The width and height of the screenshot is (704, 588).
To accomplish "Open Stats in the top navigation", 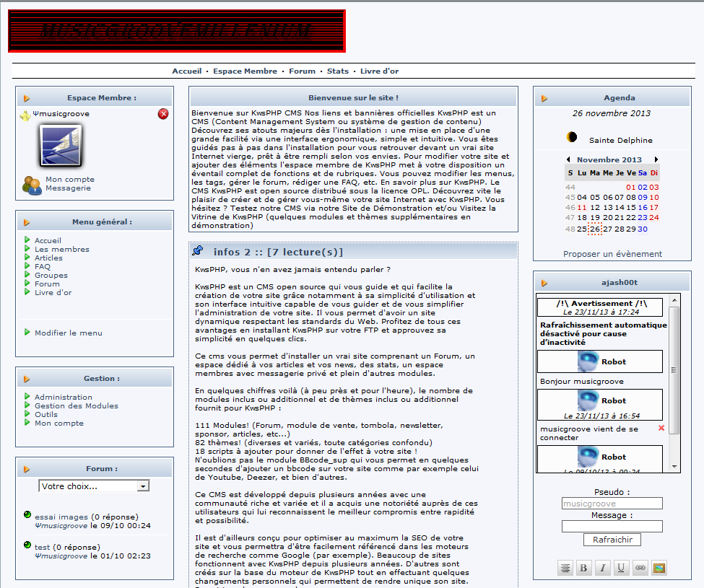I will click(338, 71).
